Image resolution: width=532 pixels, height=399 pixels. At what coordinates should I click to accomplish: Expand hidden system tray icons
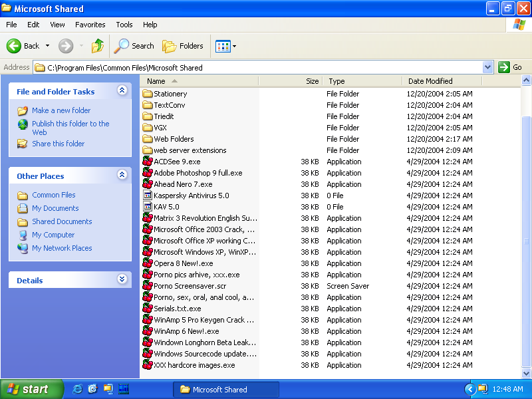pyautogui.click(x=470, y=389)
